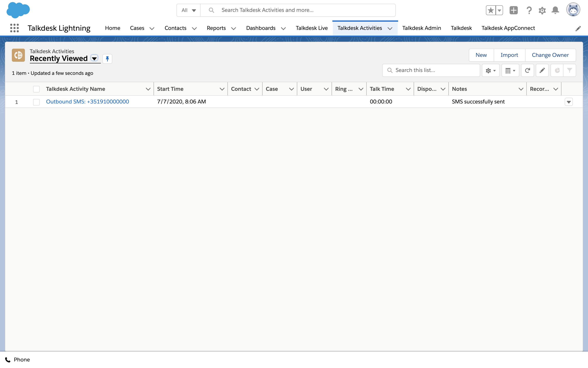Click the 00:00:00 talk time cell
Screen dimensions: 588x368
coord(381,102)
